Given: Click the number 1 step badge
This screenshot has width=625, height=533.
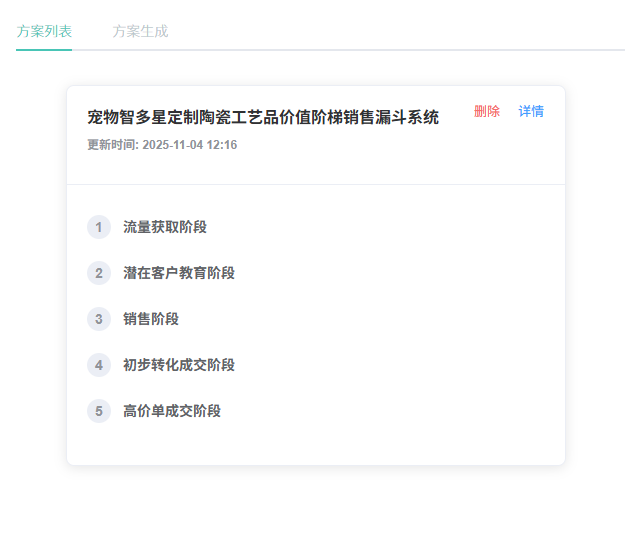Looking at the screenshot, I should pos(98,227).
